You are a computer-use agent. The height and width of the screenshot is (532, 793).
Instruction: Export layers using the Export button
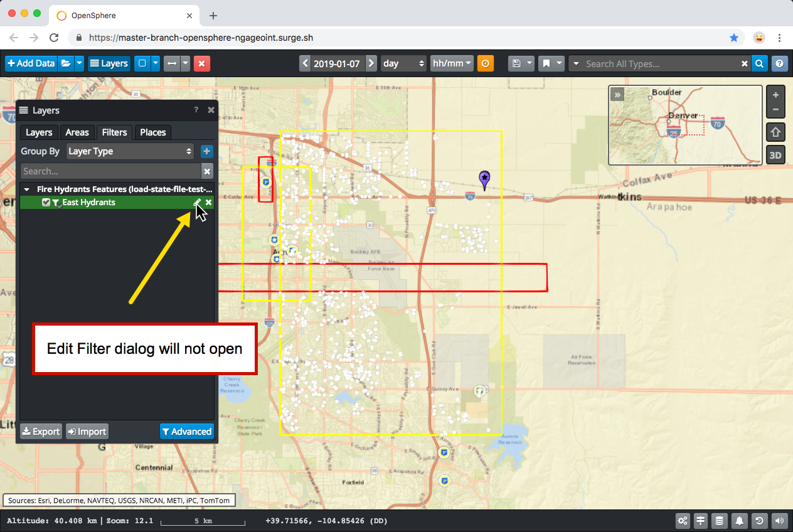coord(40,431)
